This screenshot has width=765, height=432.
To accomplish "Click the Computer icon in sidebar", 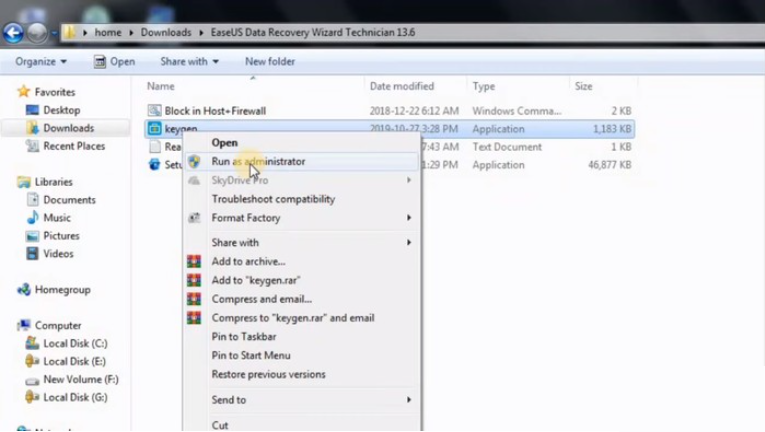I will pos(23,325).
